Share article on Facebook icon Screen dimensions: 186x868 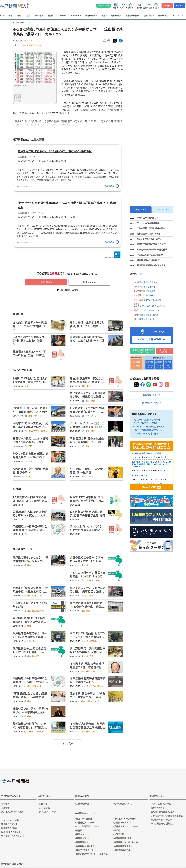coord(121,41)
